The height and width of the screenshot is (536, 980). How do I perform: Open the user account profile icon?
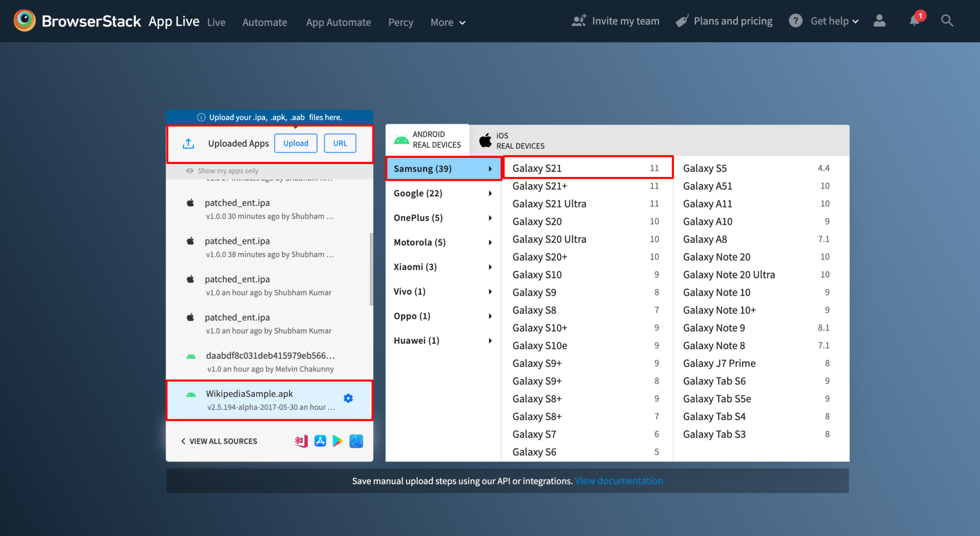pos(880,21)
